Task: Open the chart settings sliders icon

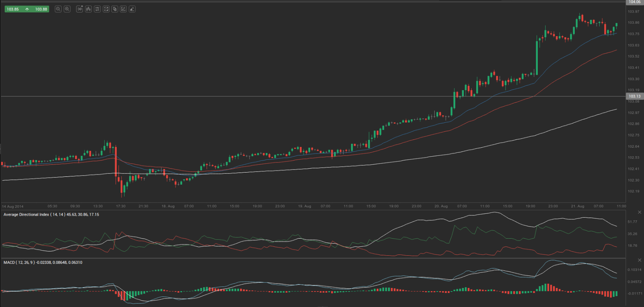Action: pyautogui.click(x=97, y=9)
